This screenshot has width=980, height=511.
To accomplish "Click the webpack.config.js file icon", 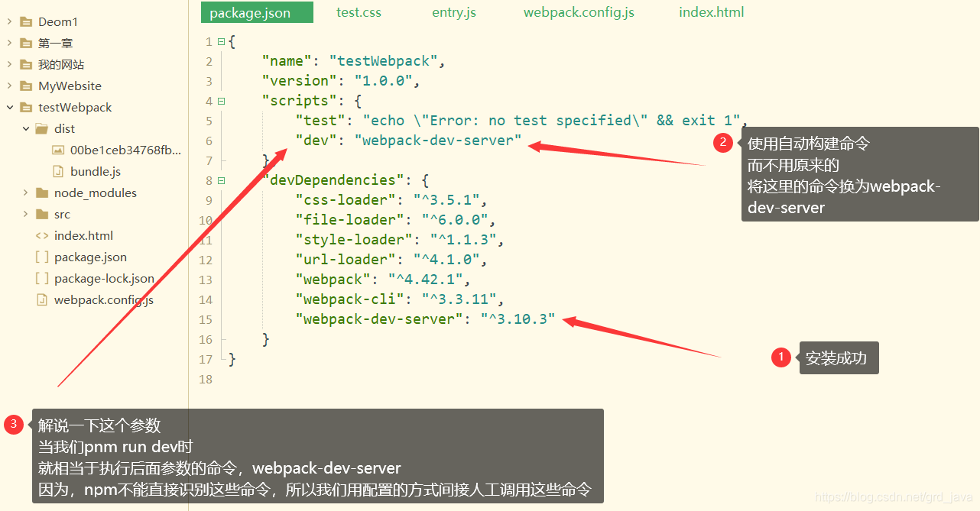I will click(42, 300).
